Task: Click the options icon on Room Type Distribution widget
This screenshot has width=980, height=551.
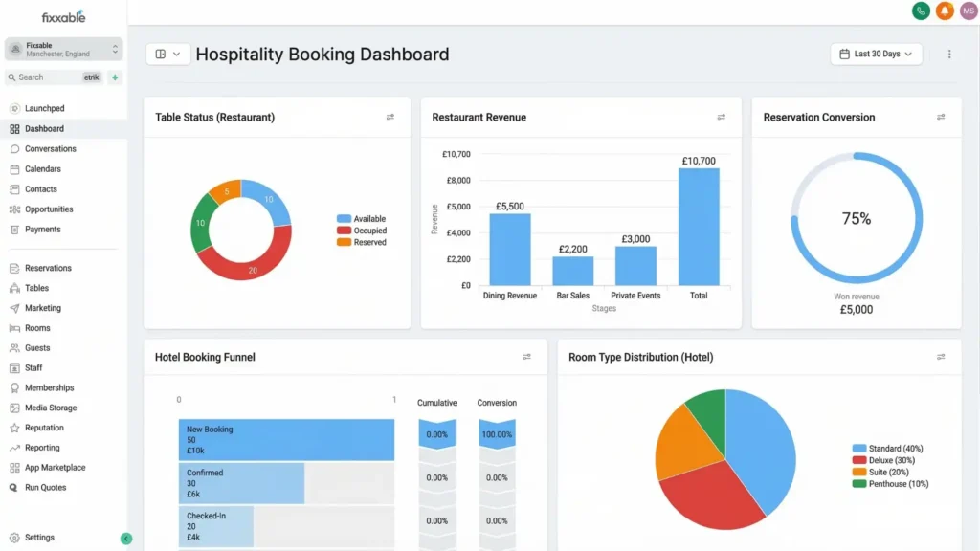Action: pyautogui.click(x=941, y=357)
